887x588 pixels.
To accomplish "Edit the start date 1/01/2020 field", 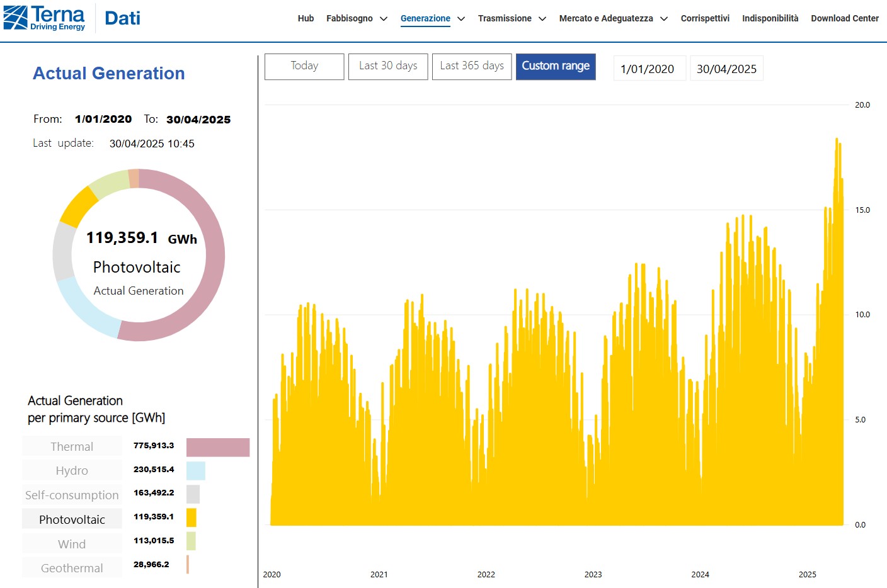I will pos(648,69).
